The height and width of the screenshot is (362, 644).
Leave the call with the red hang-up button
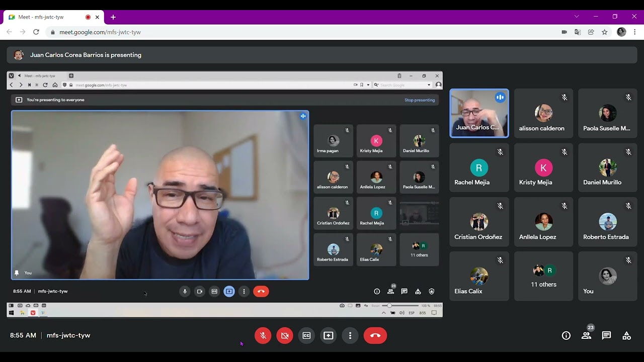click(x=375, y=335)
